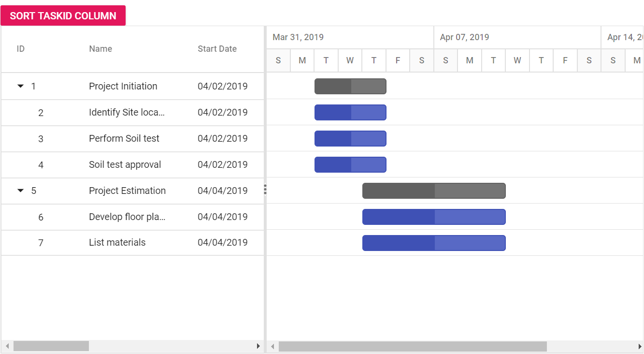Click the Sort TaskID Column button
The image size is (644, 354).
coord(63,15)
